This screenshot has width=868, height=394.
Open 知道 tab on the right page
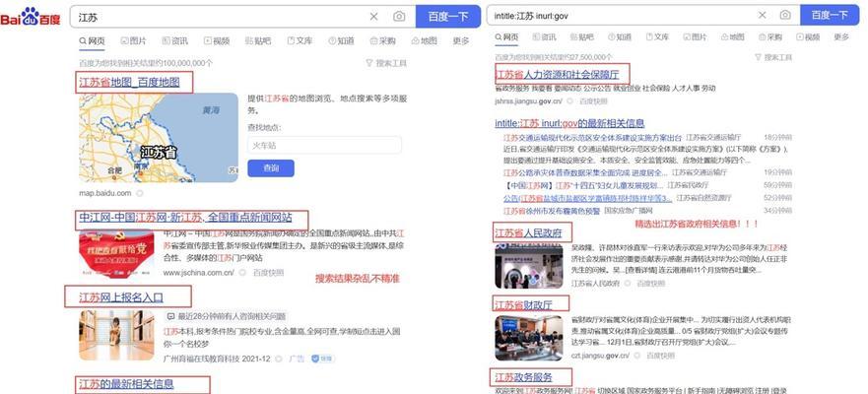(620, 37)
